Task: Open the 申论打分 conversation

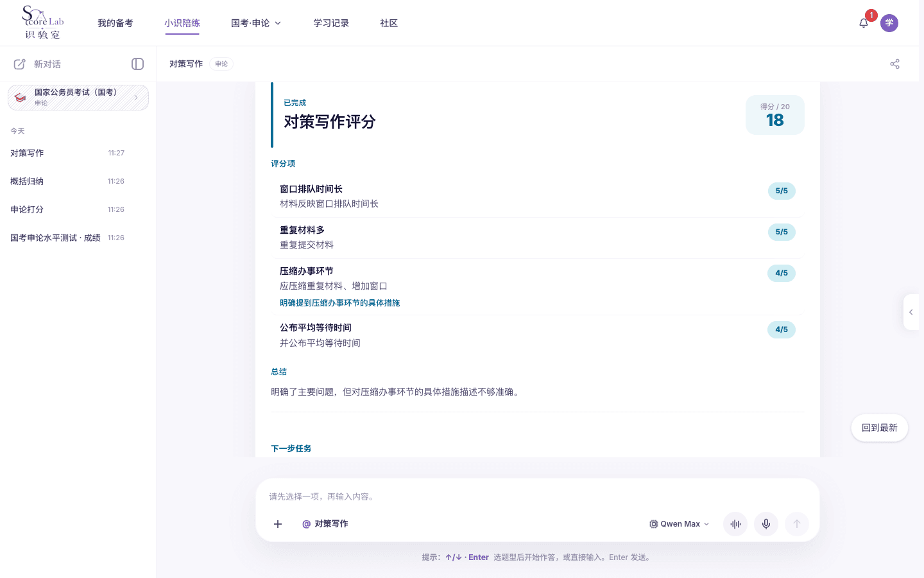Action: click(67, 209)
